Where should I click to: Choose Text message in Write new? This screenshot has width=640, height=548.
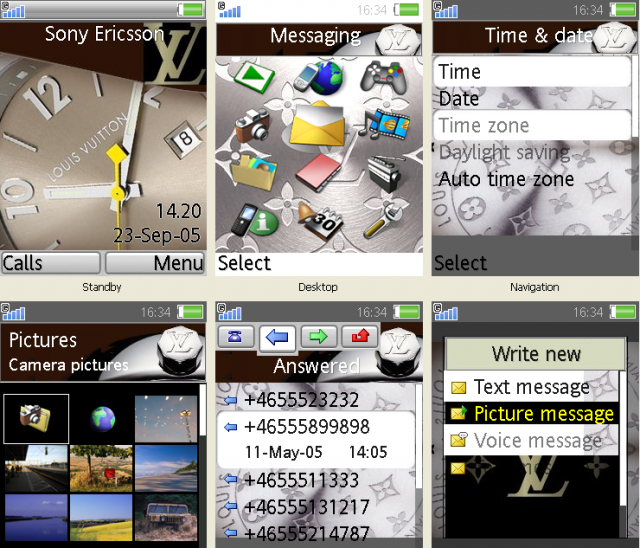531,387
